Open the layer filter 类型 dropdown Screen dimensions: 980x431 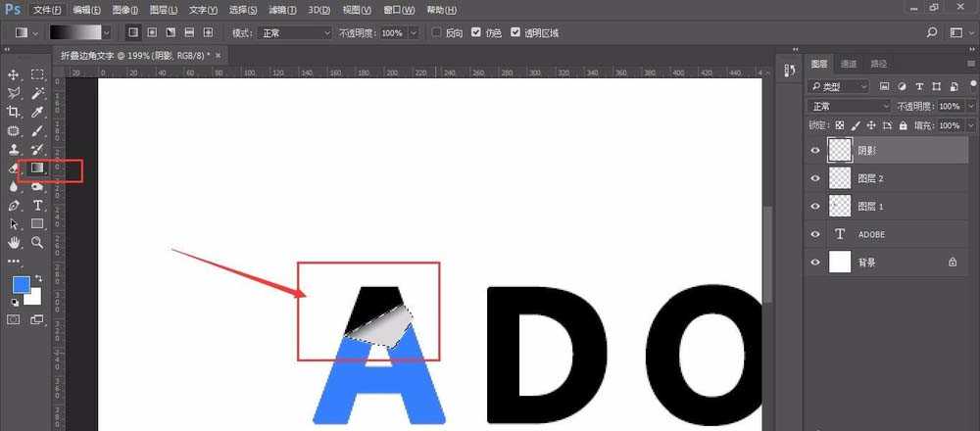tap(839, 86)
